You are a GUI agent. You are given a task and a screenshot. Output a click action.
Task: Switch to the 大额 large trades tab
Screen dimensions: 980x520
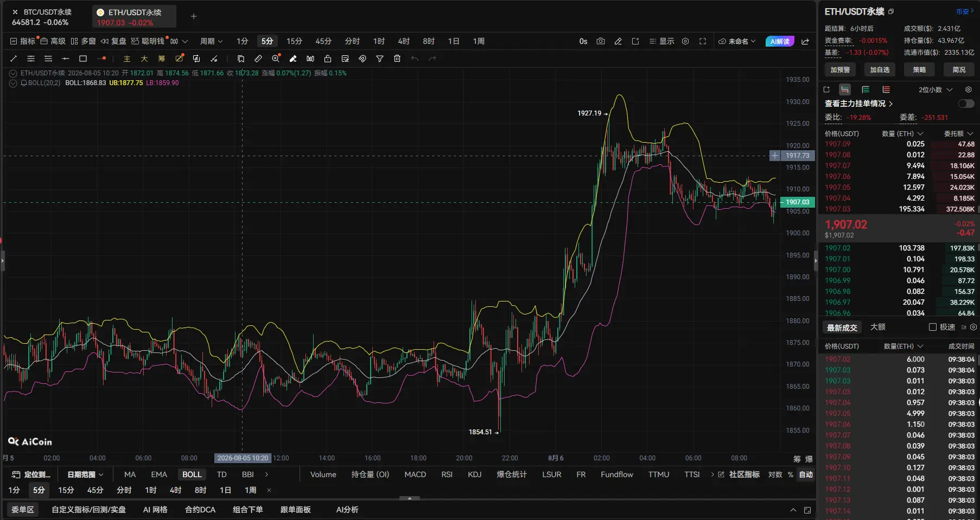878,327
